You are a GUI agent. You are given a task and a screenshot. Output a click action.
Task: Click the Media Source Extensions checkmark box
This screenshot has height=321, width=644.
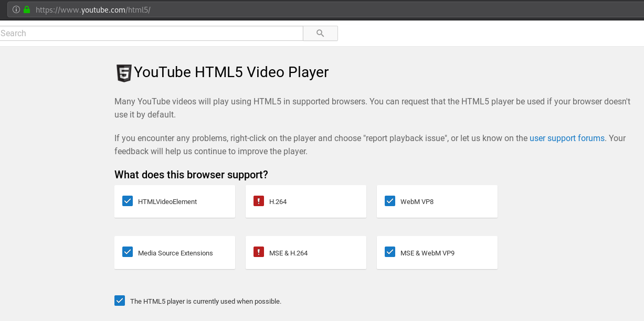(128, 252)
